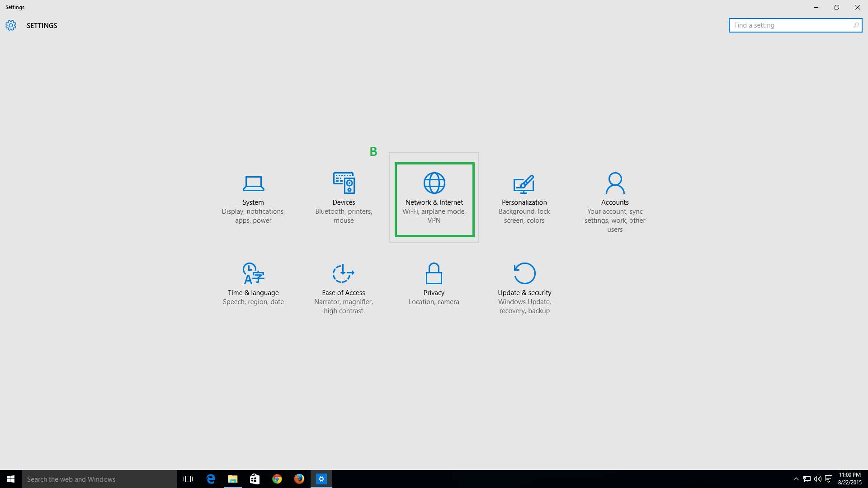Open the Privacy padlock icon
The width and height of the screenshot is (868, 488).
[x=434, y=273]
